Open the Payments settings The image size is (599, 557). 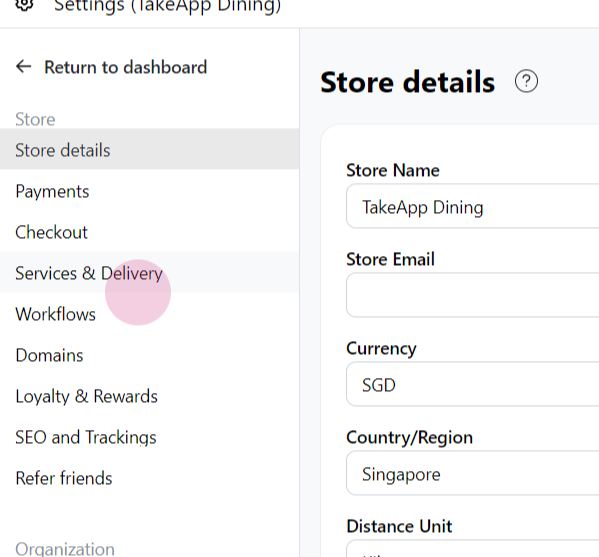tap(149, 191)
